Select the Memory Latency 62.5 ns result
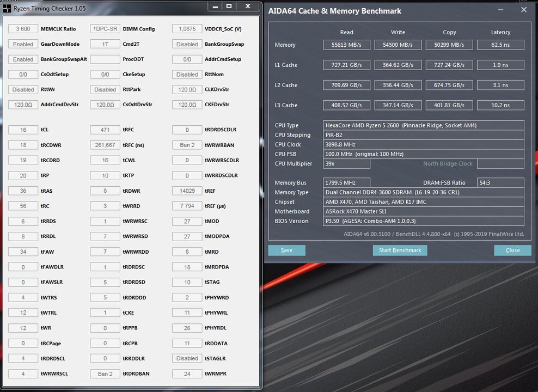 500,45
